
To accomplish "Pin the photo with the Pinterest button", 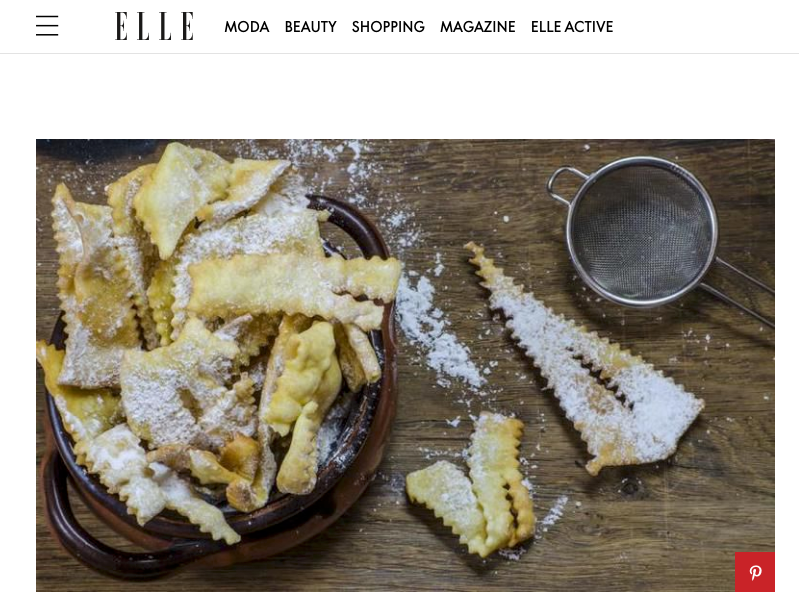I will pyautogui.click(x=755, y=572).
